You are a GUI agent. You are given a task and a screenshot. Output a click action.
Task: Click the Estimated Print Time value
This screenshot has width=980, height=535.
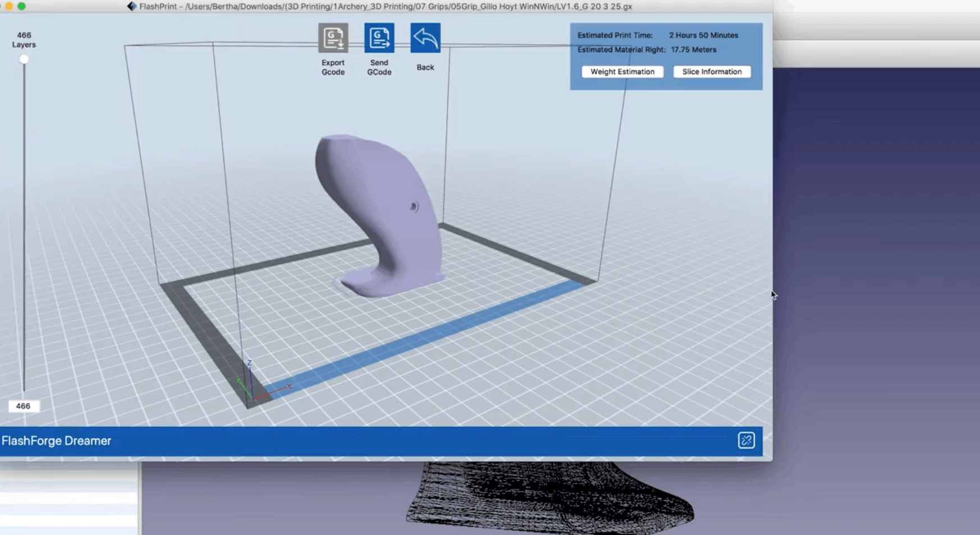tap(703, 35)
